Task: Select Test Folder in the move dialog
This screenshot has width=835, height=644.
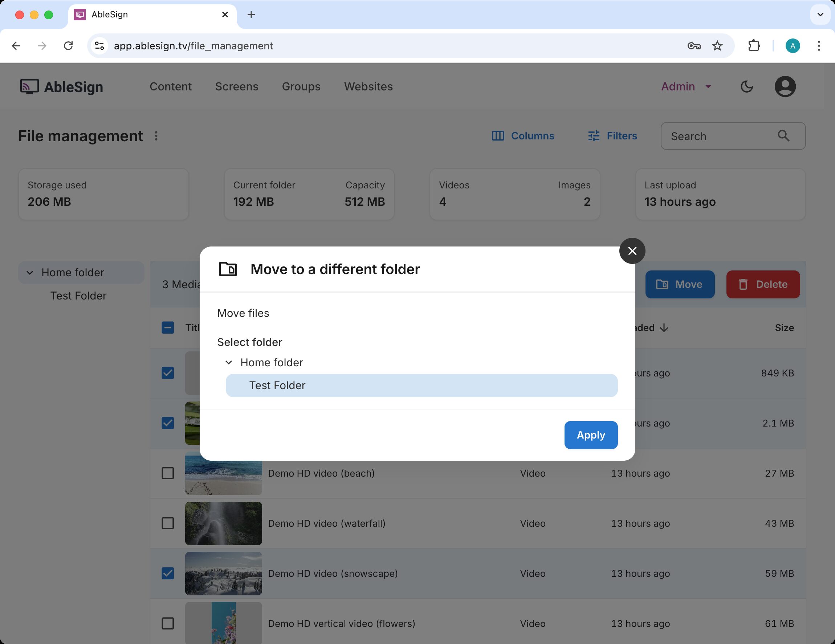Action: pos(421,385)
